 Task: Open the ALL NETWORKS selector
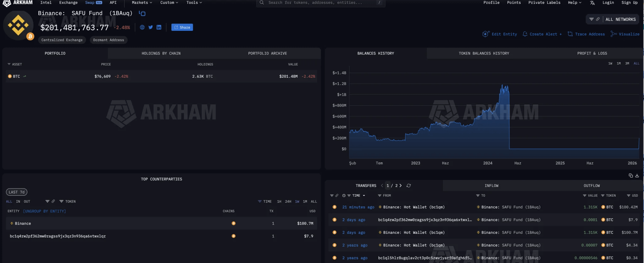click(x=621, y=19)
